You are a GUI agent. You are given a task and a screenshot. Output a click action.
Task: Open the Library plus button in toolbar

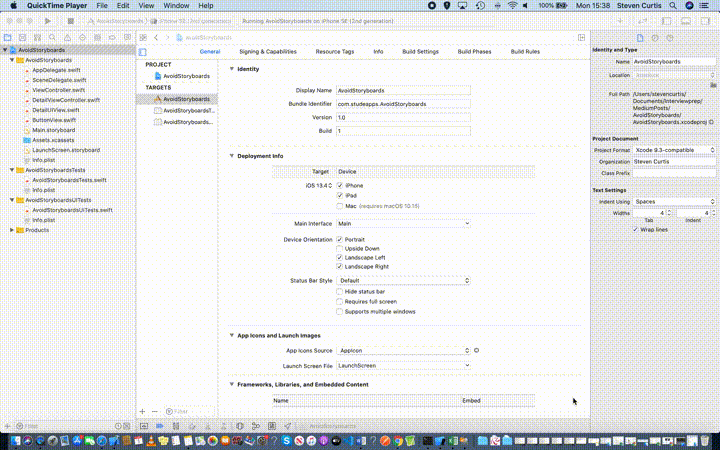620,21
